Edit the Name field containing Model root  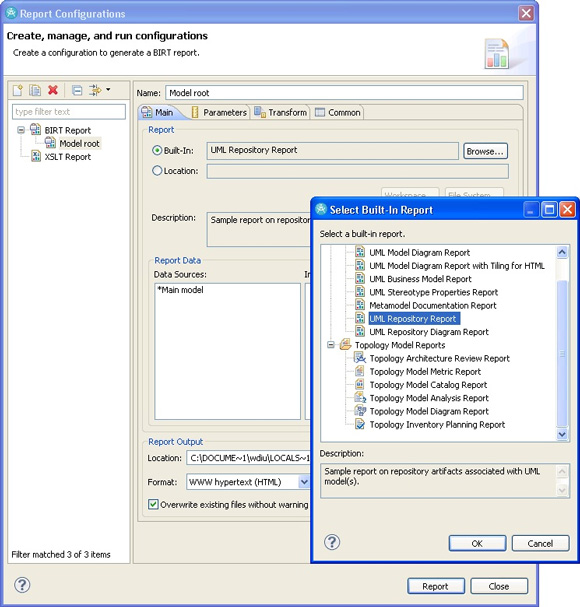tap(344, 93)
